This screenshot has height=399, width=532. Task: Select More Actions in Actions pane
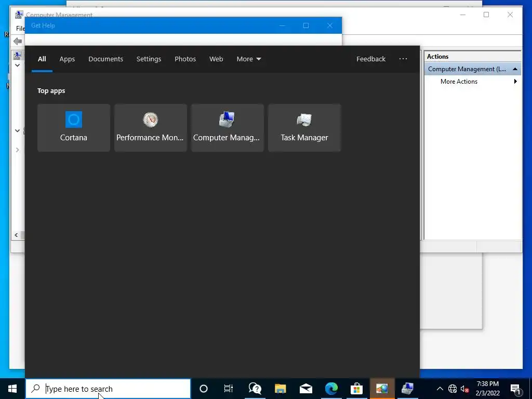coord(459,82)
